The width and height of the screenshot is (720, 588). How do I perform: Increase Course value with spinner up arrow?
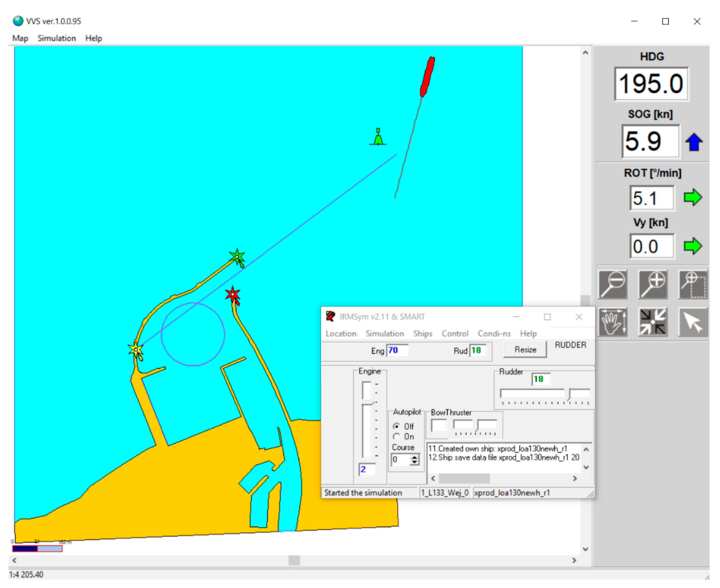[x=414, y=457]
